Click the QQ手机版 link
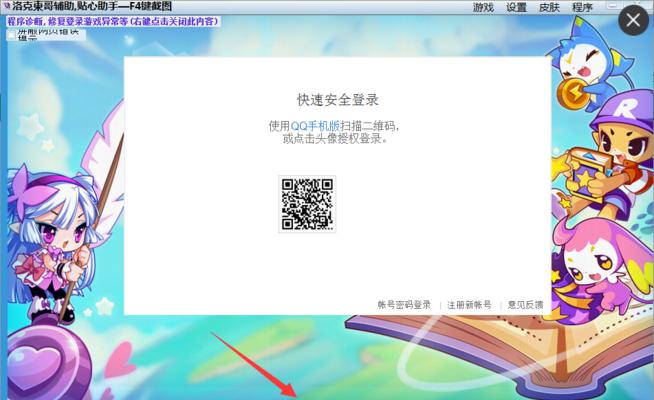The width and height of the screenshot is (654, 400). [x=315, y=126]
